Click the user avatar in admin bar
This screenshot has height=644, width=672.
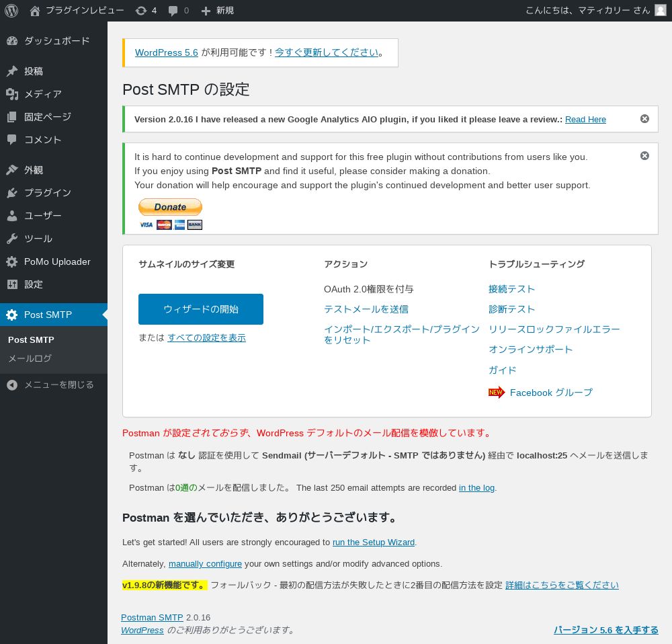(661, 10)
